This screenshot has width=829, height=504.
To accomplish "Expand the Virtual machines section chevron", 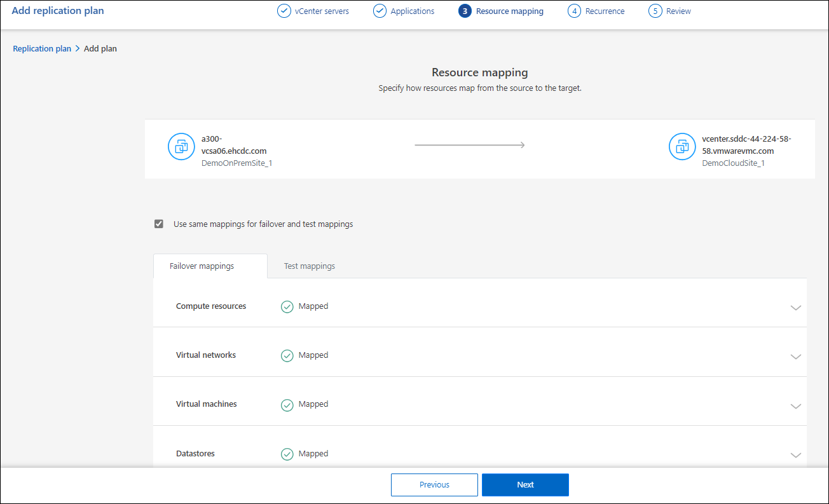I will [x=795, y=405].
